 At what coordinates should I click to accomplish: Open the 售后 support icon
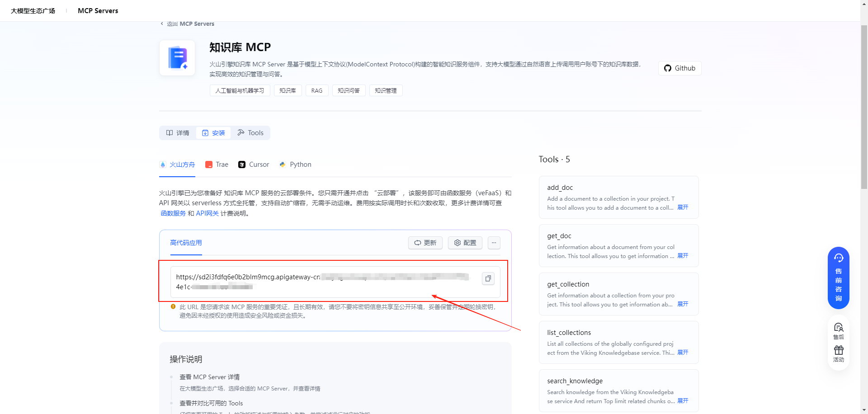click(839, 331)
